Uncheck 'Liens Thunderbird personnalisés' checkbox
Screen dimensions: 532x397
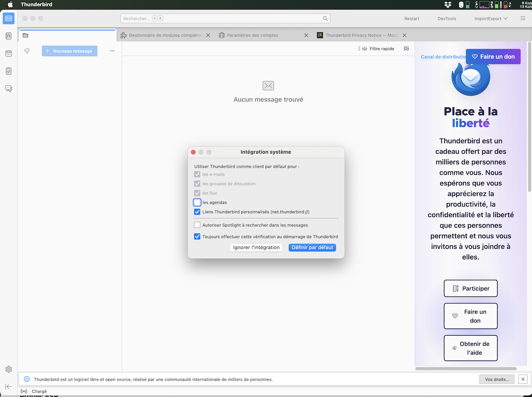point(197,212)
